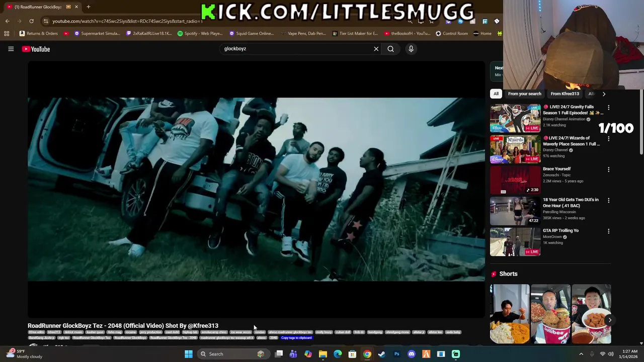Go to the YouTube home logo

[x=36, y=49]
